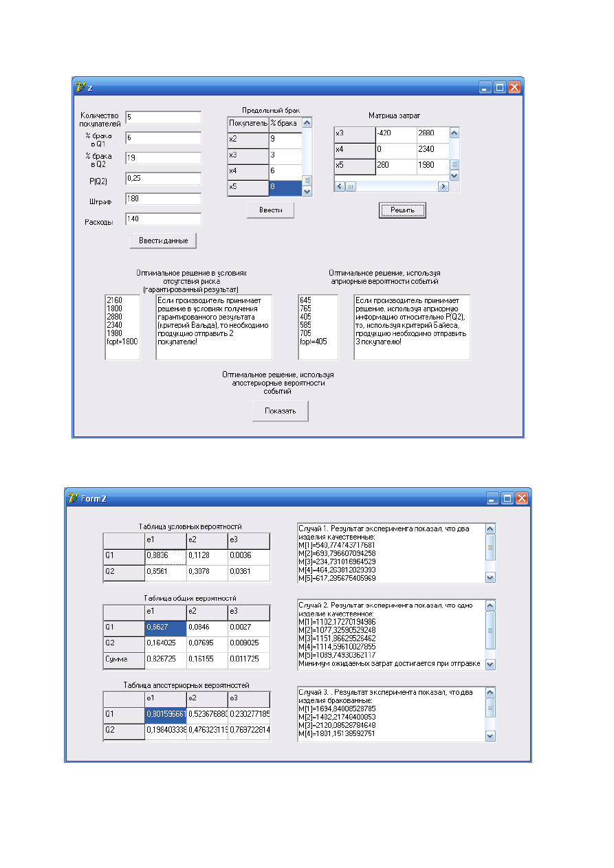Viewport: 614px width, 868px height.
Task: Click scroll-up arrow of Случай 1 box
Action: pyautogui.click(x=490, y=529)
